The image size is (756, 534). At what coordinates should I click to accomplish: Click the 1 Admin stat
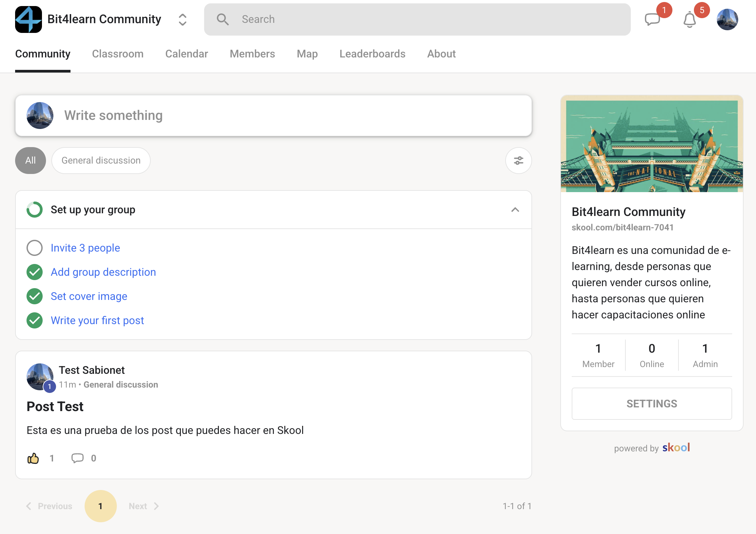705,355
